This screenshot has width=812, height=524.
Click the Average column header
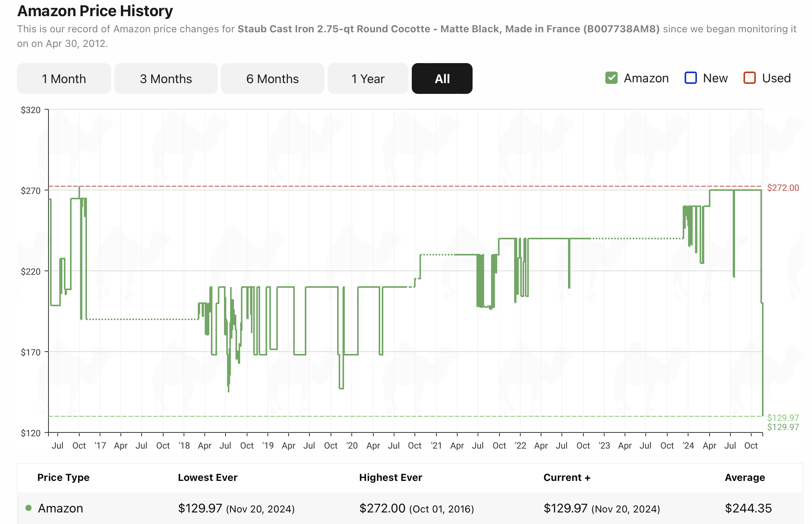coord(745,477)
